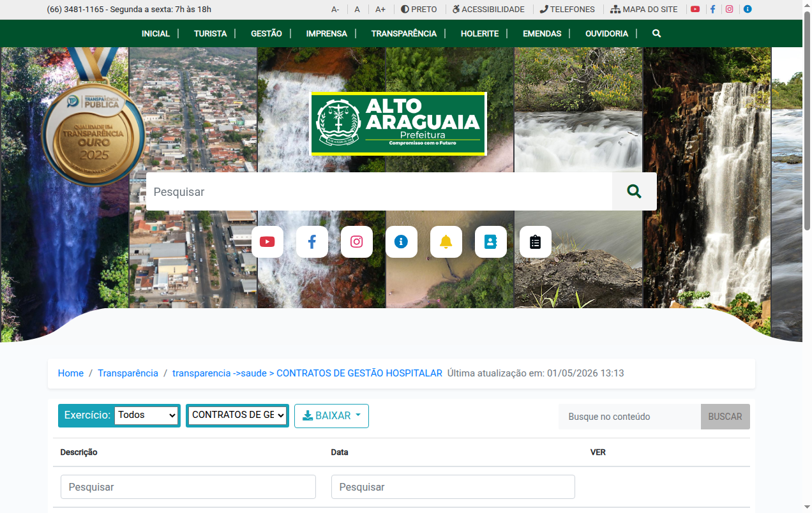The image size is (812, 513).
Task: Open the Exercício year dropdown
Action: pyautogui.click(x=146, y=415)
